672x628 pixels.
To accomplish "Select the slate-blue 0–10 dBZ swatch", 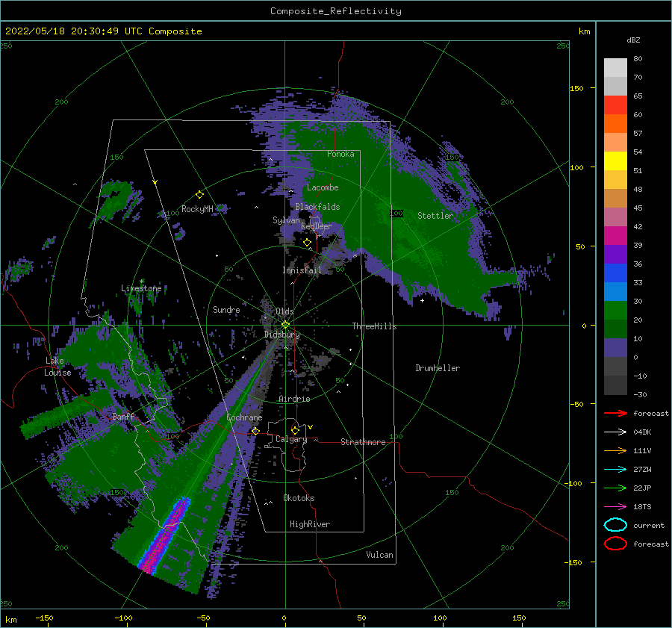I will (615, 348).
